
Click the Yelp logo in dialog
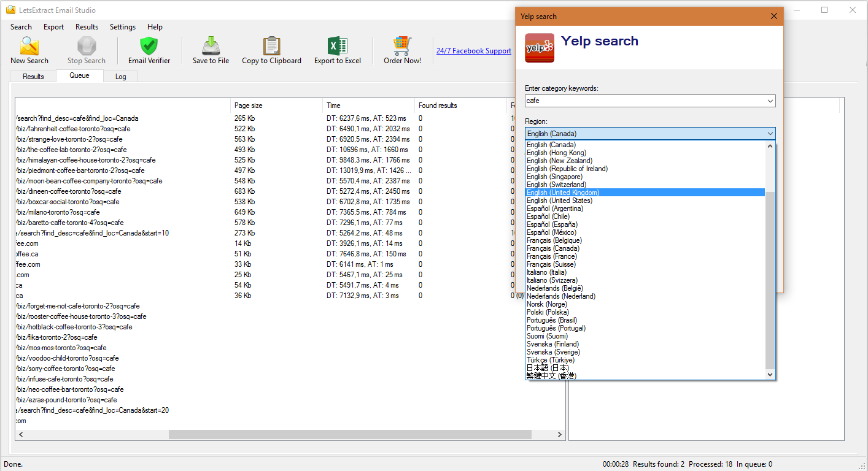[x=540, y=48]
